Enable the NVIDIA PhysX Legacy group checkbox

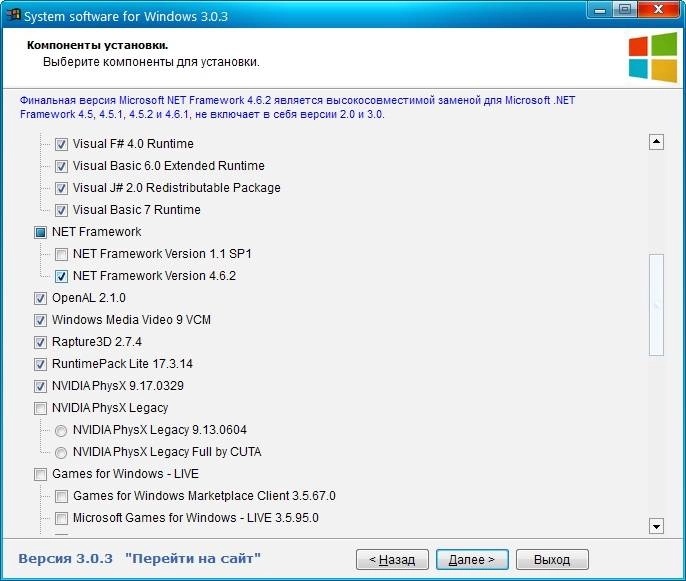pyautogui.click(x=40, y=408)
